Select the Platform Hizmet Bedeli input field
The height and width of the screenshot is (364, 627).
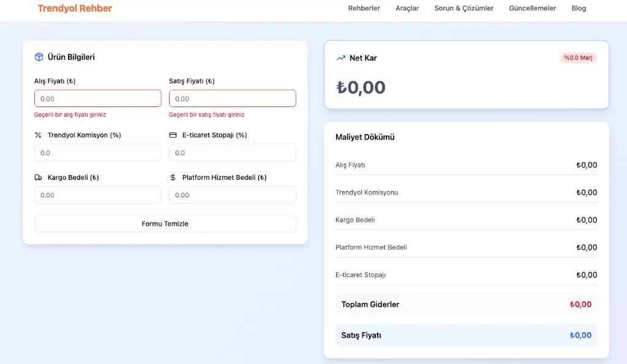click(x=232, y=195)
